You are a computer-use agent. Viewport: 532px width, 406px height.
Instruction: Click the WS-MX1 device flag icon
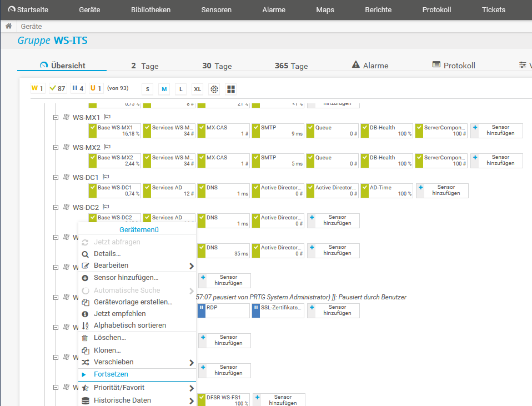(107, 117)
